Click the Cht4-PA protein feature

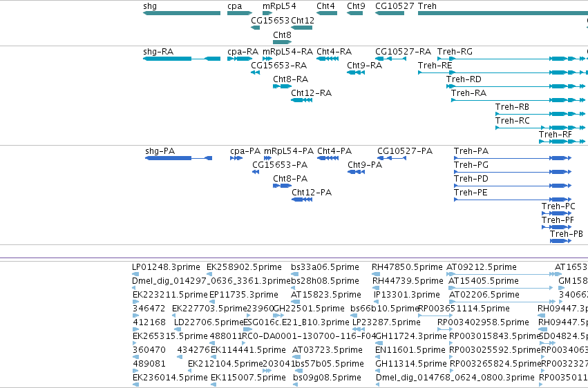328,158
